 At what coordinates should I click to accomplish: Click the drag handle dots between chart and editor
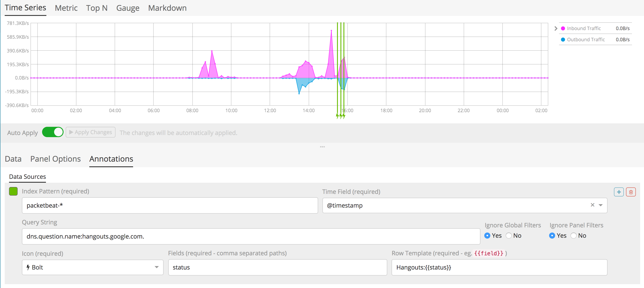(x=322, y=147)
